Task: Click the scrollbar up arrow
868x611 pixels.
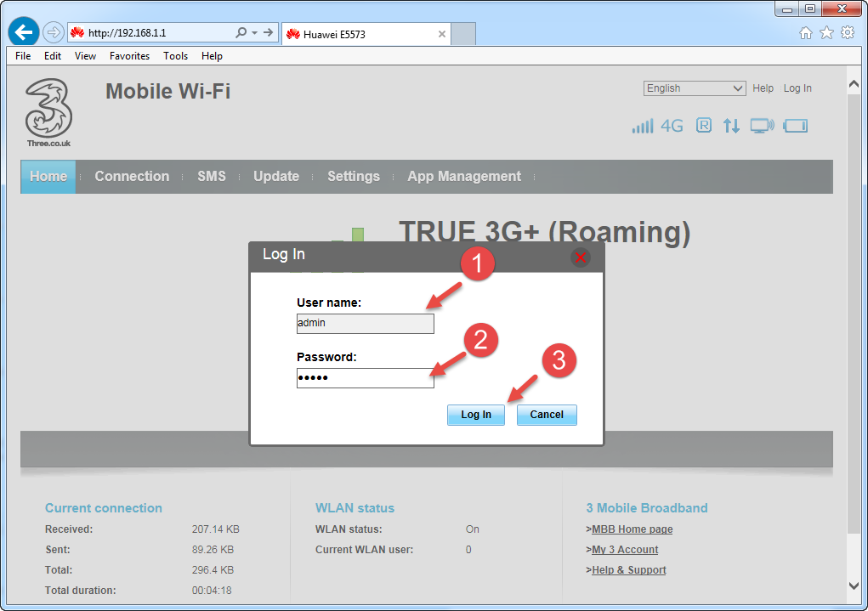Action: [854, 84]
